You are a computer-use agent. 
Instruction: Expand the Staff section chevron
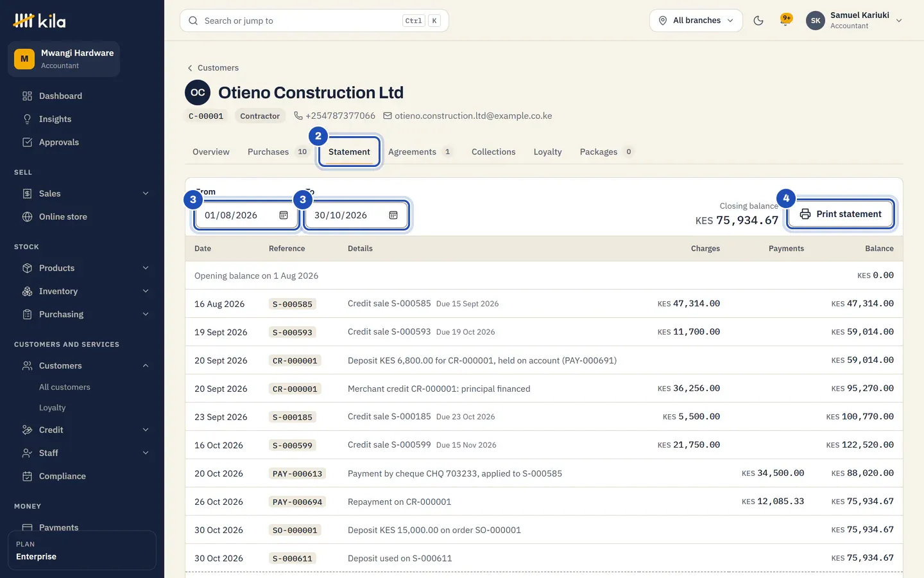146,453
